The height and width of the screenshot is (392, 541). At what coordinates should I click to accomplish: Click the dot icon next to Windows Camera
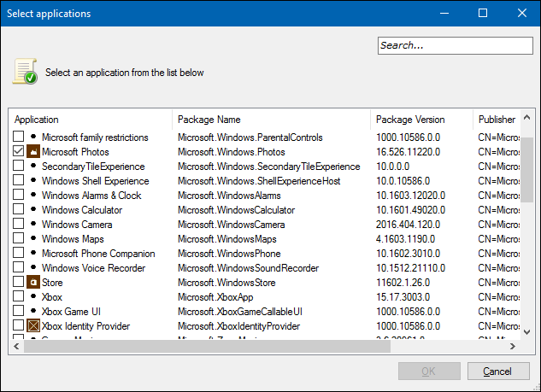pyautogui.click(x=33, y=225)
